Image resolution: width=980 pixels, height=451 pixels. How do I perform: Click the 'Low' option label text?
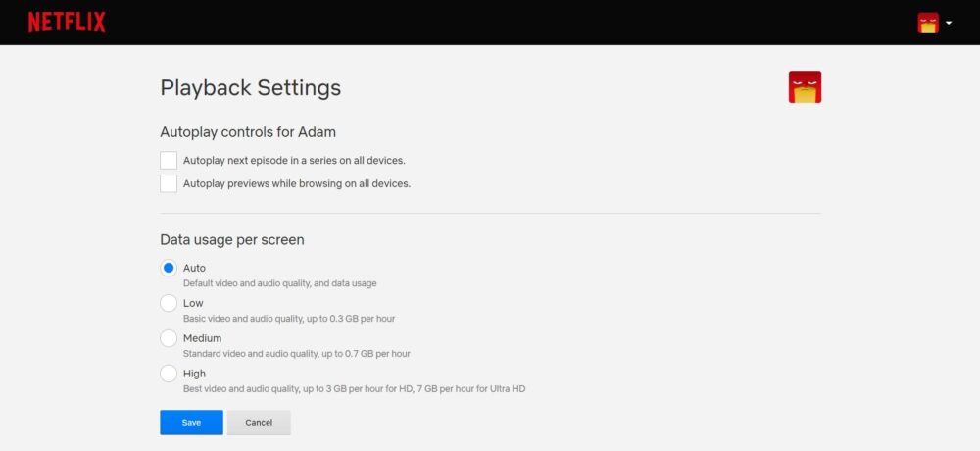pos(193,303)
